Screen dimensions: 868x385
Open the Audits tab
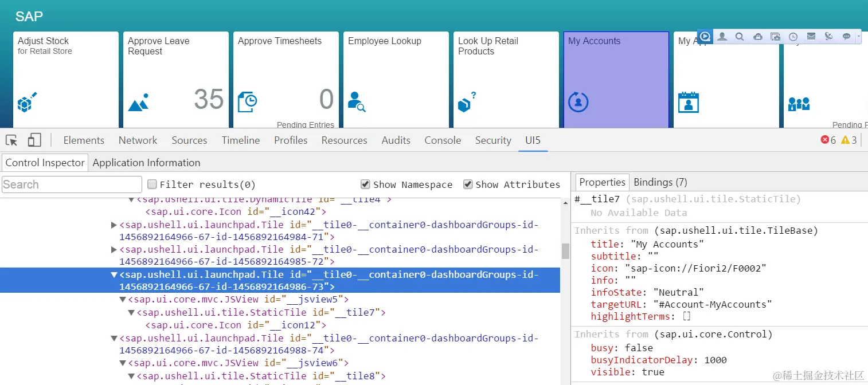click(x=396, y=140)
